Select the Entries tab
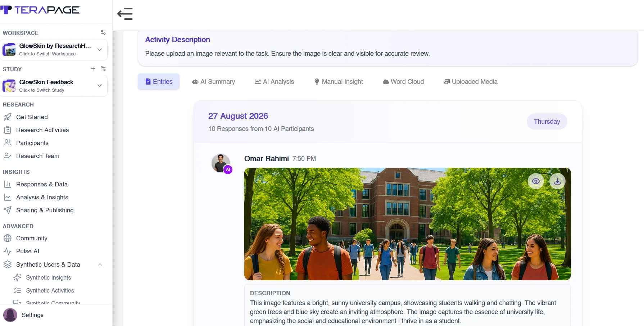 point(159,82)
